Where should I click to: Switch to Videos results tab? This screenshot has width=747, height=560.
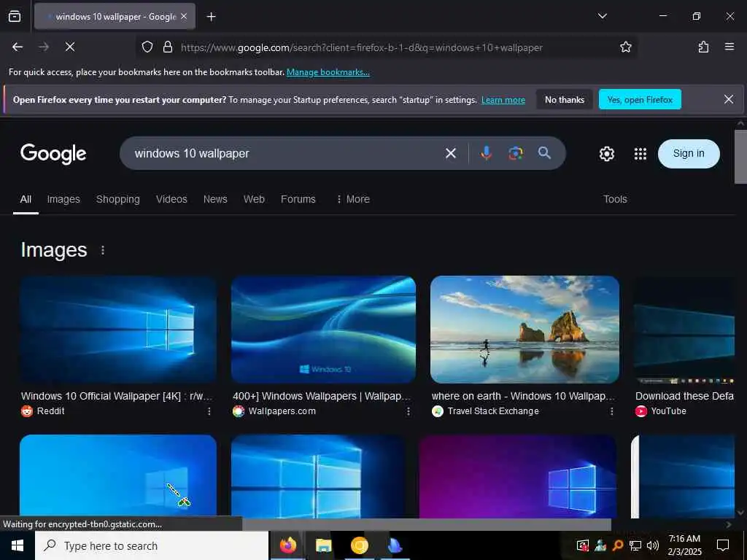pyautogui.click(x=171, y=199)
